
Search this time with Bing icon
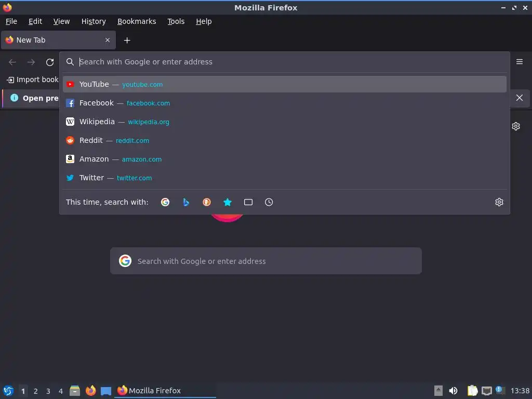pos(186,202)
